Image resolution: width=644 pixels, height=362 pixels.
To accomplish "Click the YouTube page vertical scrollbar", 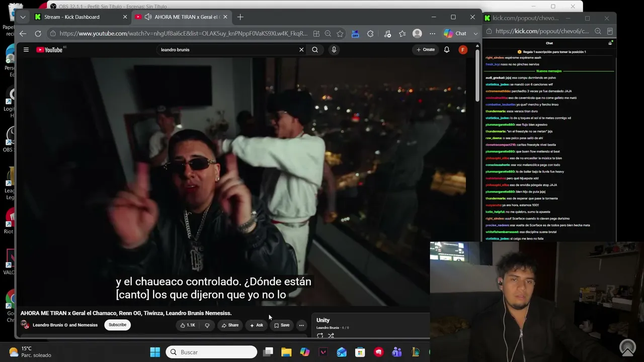I will click(x=477, y=75).
